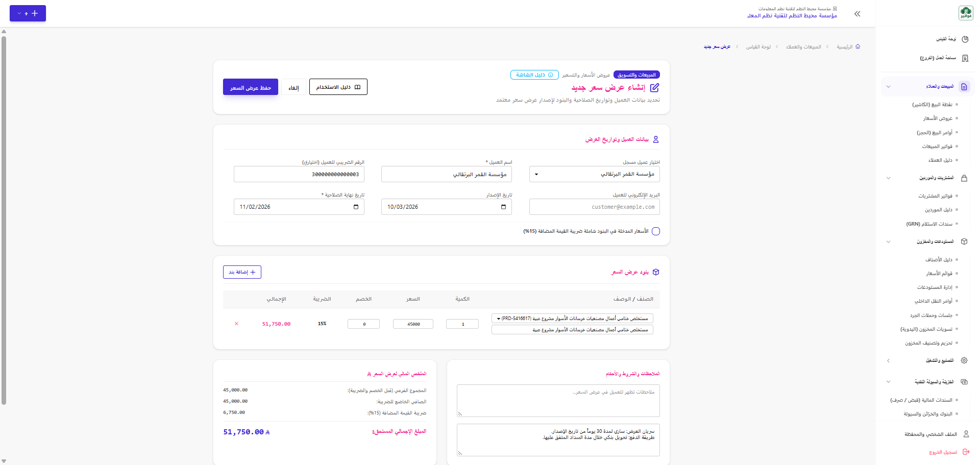
Task: Open فواتير المبيعات in the sidebar
Action: coord(937,146)
